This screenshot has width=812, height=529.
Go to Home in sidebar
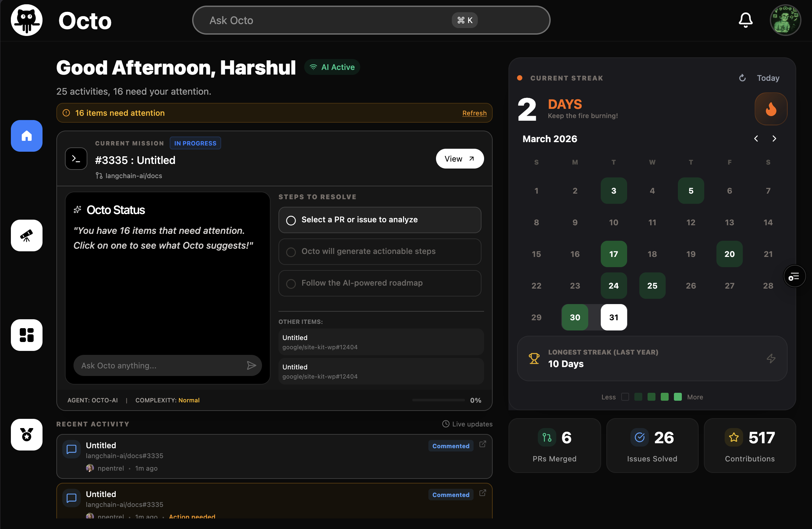tap(27, 136)
